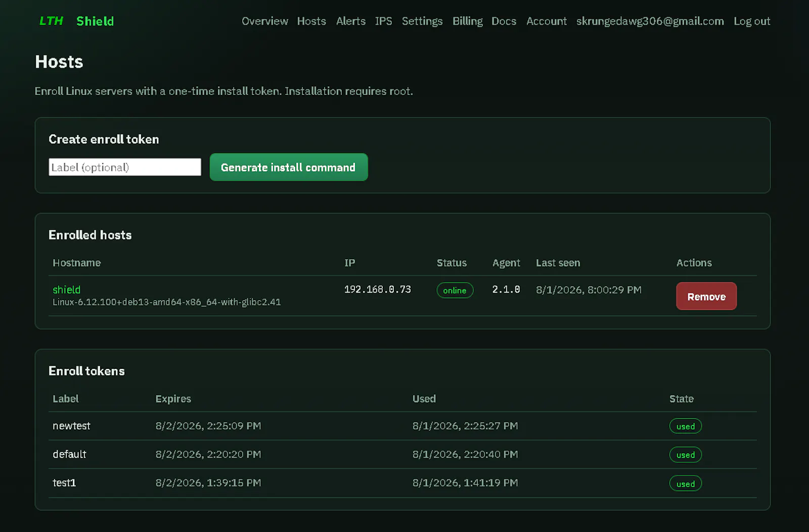Image resolution: width=809 pixels, height=532 pixels.
Task: Click the Enroll tokens heading
Action: click(x=86, y=371)
